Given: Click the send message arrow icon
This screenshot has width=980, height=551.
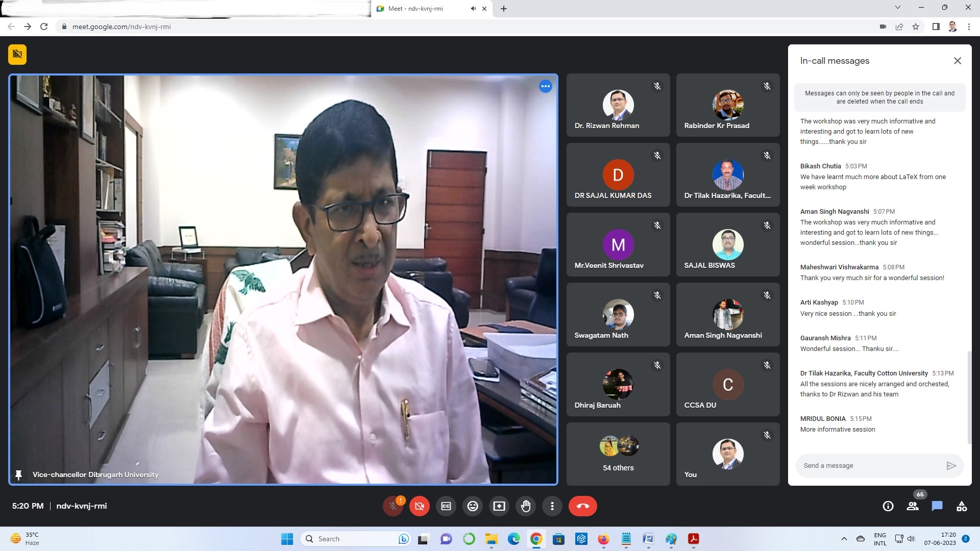Looking at the screenshot, I should click(x=951, y=465).
